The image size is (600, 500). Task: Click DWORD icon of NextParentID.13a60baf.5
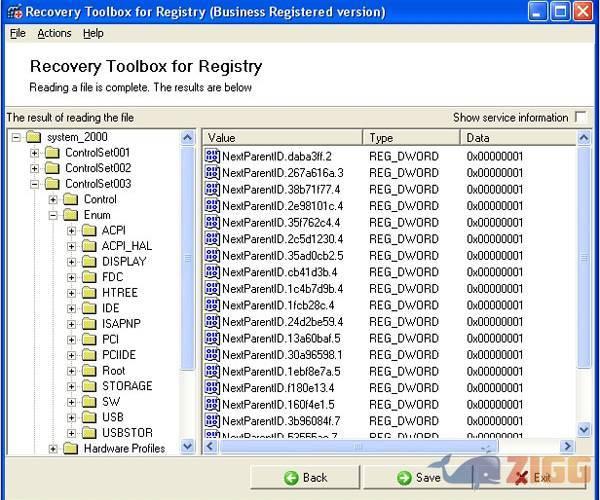coord(212,338)
